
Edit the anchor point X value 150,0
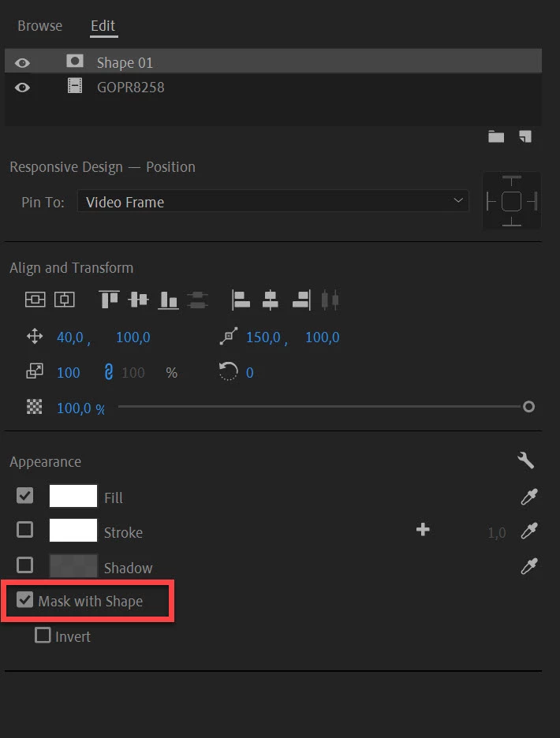click(x=263, y=337)
